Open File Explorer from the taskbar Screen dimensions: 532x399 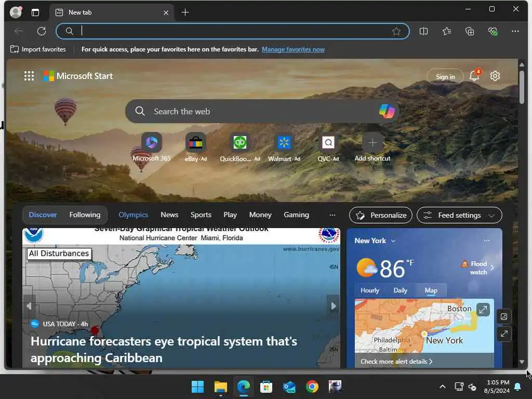[x=220, y=387]
